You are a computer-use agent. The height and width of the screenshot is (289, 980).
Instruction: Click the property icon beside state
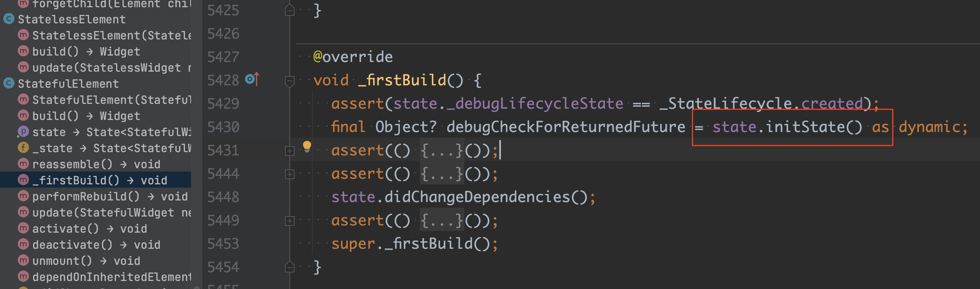(23, 132)
